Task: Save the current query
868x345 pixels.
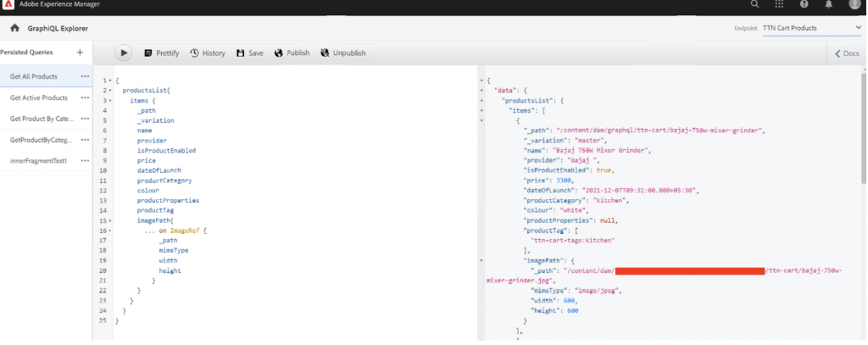Action: [x=250, y=53]
